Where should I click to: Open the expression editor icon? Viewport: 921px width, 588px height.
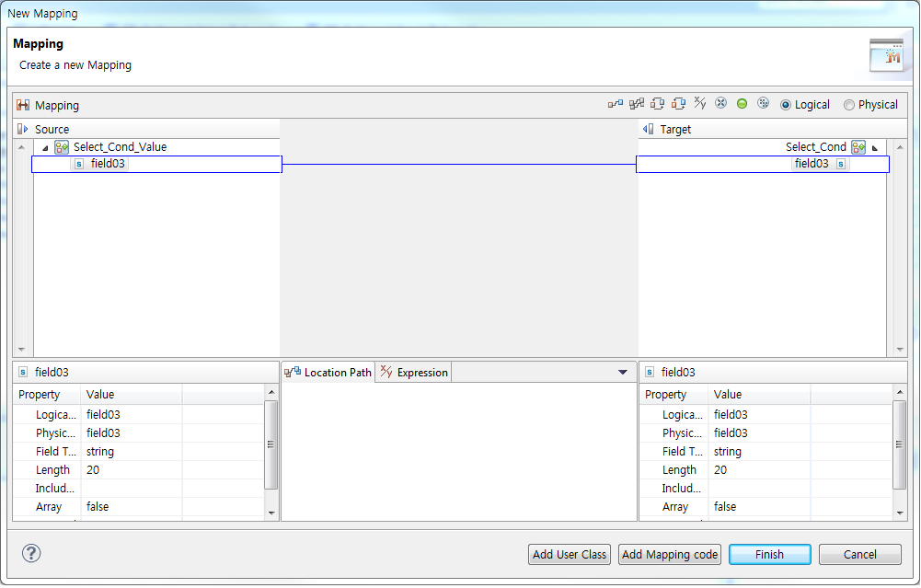coord(699,103)
